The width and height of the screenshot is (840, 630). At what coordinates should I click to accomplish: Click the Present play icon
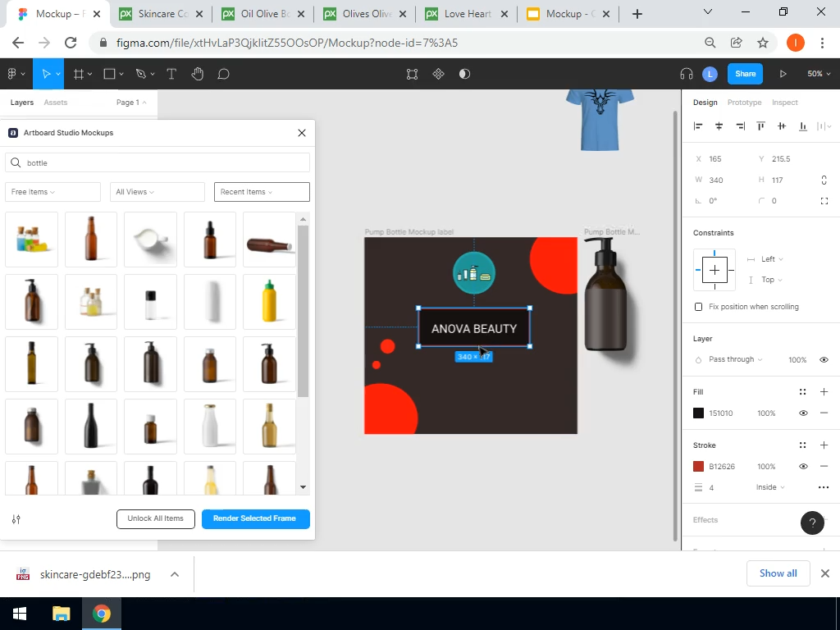click(783, 74)
